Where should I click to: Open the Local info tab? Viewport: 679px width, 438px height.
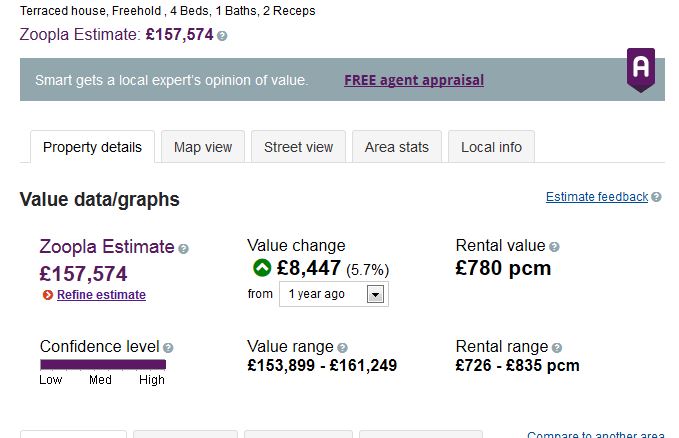tap(491, 147)
